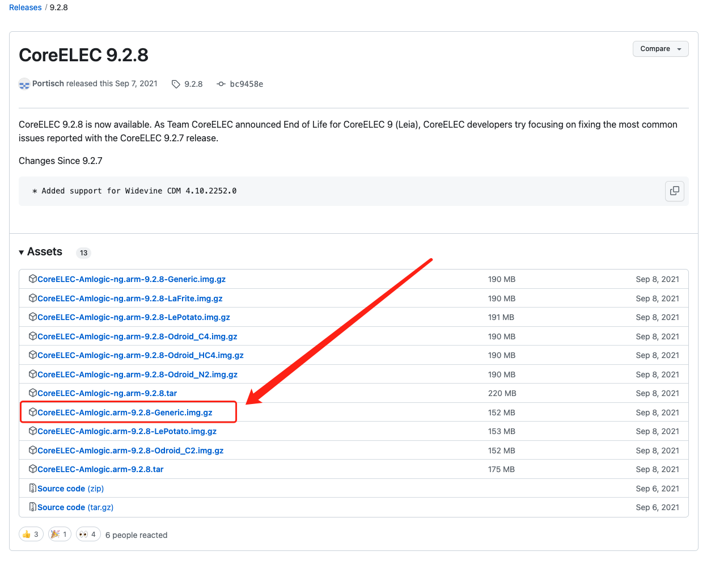Open the Compare dropdown

click(661, 49)
